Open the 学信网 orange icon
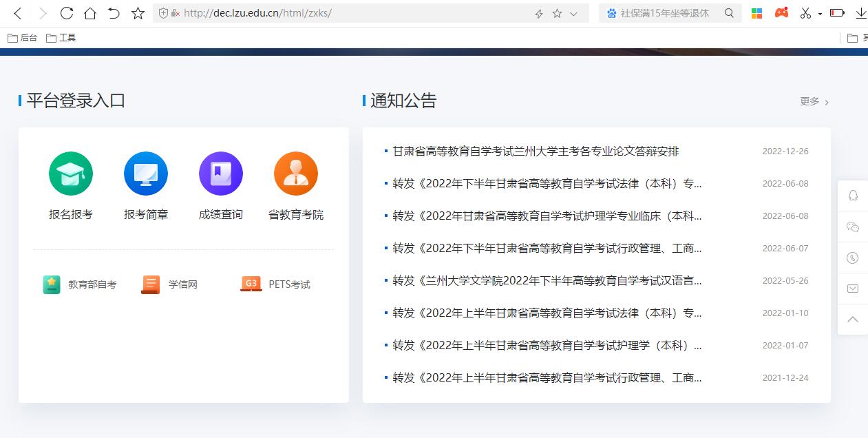The width and height of the screenshot is (868, 438). tap(150, 284)
